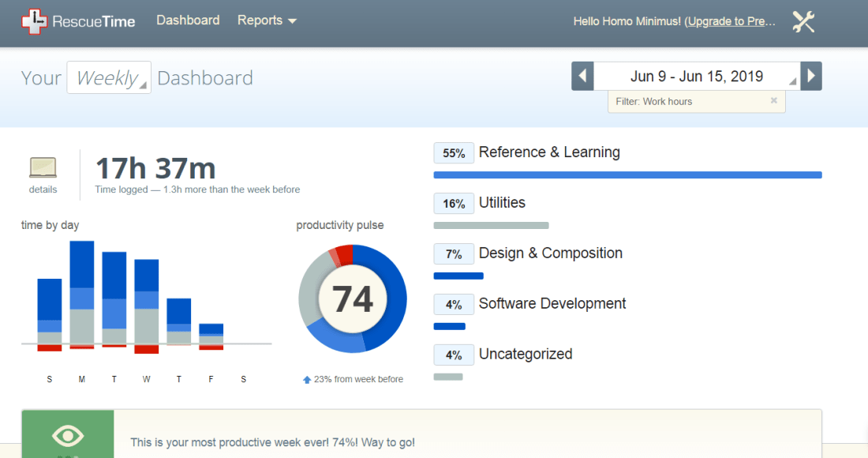The image size is (868, 458).
Task: Open the Jun 9 - Jun 15, 2019 date picker
Action: coord(697,77)
